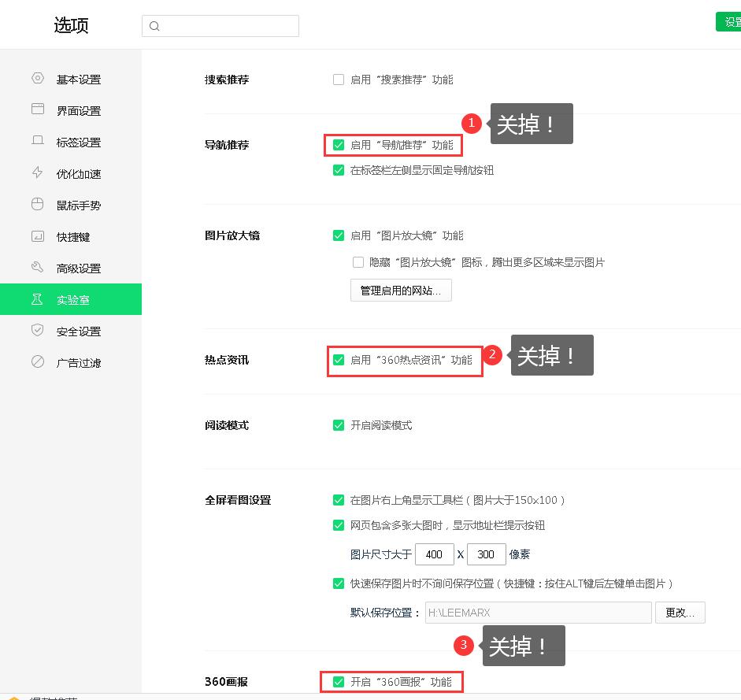Click the search magnifier icon
Screen dimensions: 741x700
point(154,26)
